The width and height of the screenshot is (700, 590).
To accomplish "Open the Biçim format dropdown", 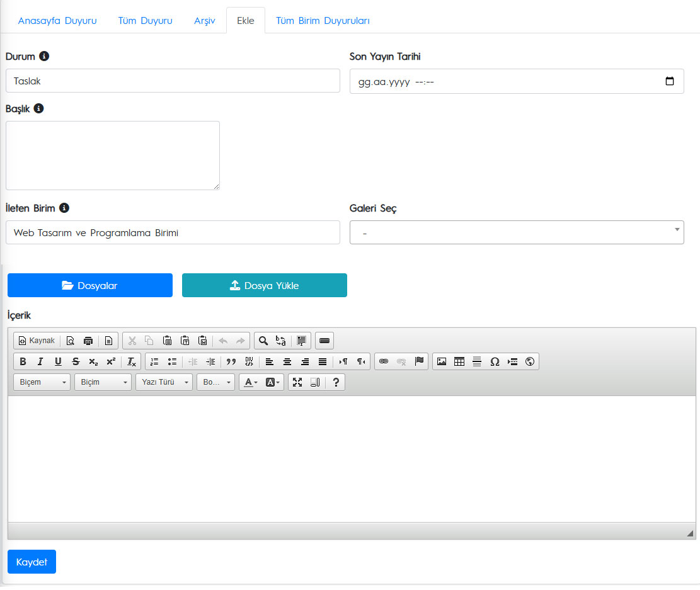I will click(x=103, y=382).
